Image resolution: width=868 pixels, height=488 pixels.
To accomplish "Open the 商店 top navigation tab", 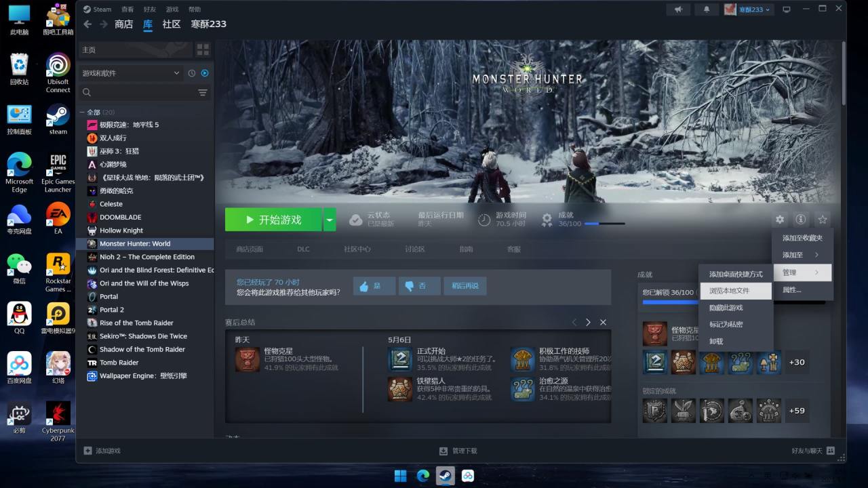I will (x=123, y=24).
